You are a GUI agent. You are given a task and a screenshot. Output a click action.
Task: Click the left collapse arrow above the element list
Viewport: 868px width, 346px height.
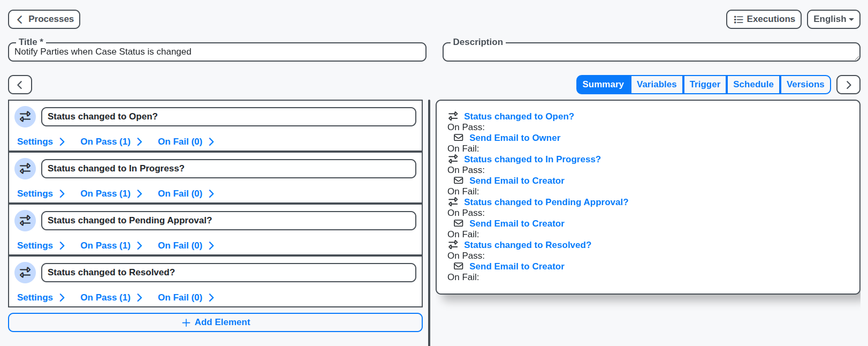pos(20,85)
